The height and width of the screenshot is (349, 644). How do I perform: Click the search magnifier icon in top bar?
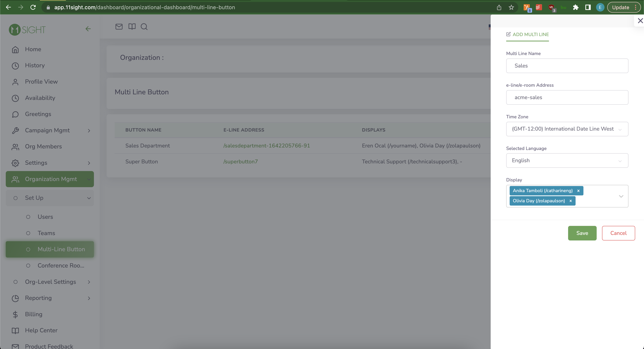[x=144, y=26]
